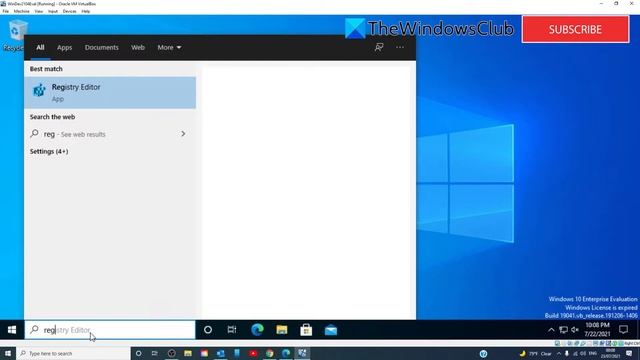Open Google Chrome on host taskbar
This screenshot has width=640, height=360.
click(x=269, y=353)
